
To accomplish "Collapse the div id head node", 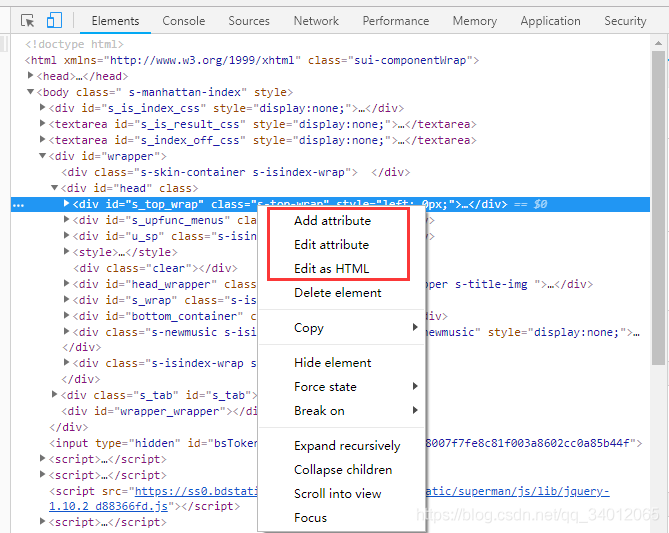I will point(54,188).
